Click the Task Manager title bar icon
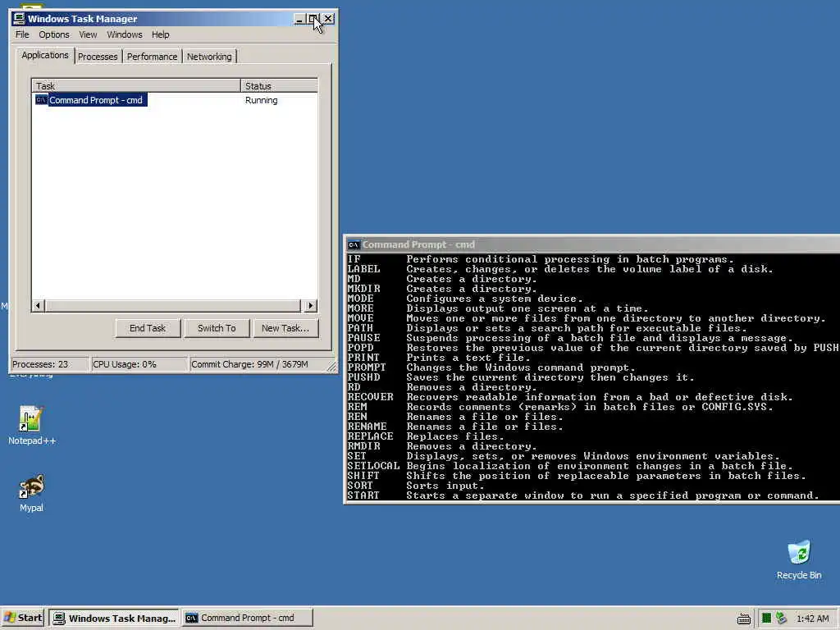This screenshot has height=630, width=840. [19, 19]
